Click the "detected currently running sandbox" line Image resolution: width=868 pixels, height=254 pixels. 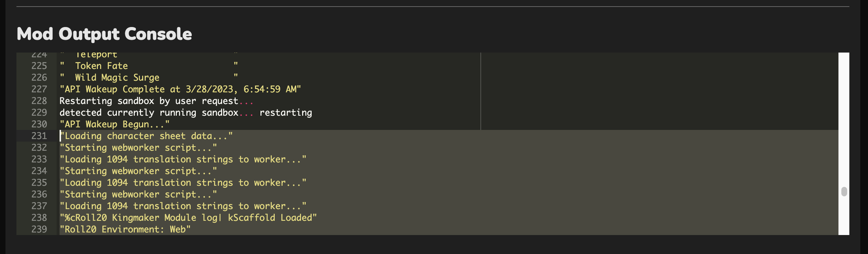186,112
